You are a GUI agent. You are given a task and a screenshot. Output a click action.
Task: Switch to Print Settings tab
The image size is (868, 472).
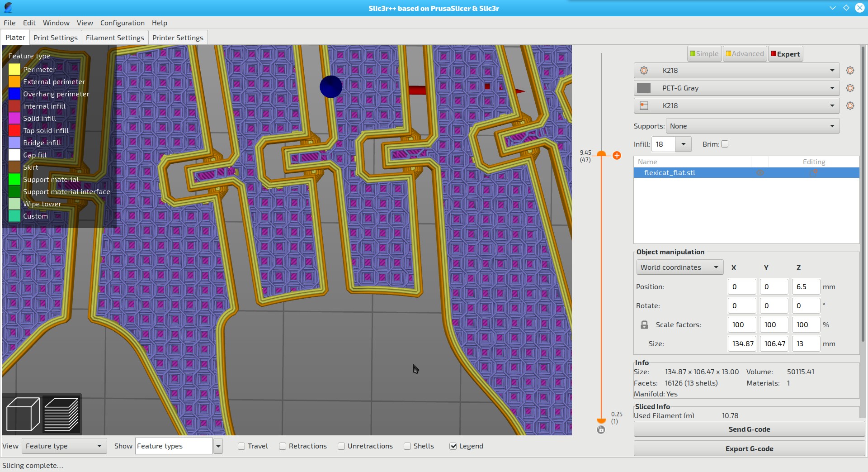click(x=56, y=38)
